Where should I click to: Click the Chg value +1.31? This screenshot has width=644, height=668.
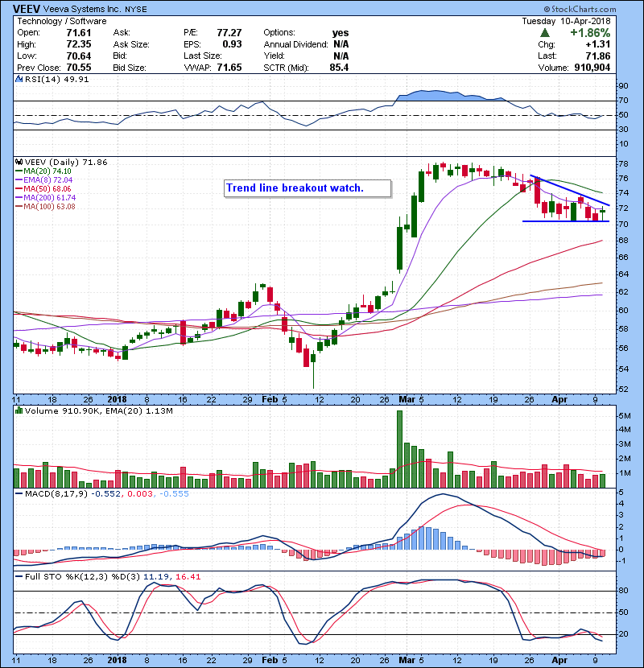coord(598,44)
